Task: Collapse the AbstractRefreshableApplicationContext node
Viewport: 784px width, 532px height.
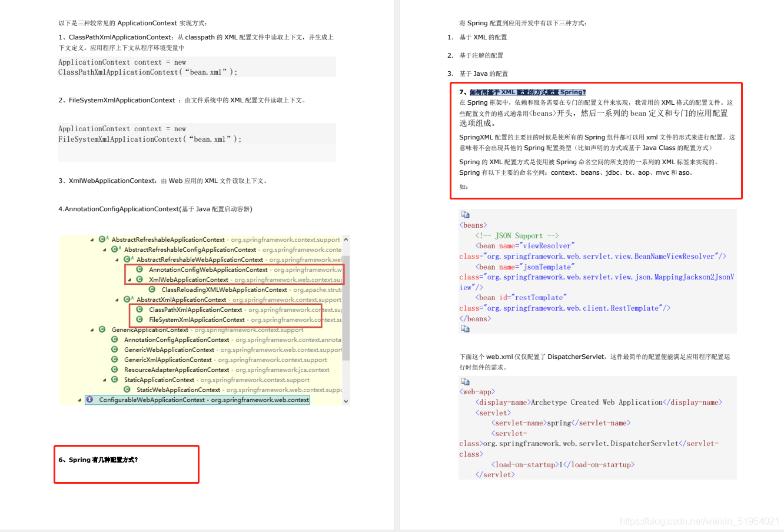Action: (92, 240)
